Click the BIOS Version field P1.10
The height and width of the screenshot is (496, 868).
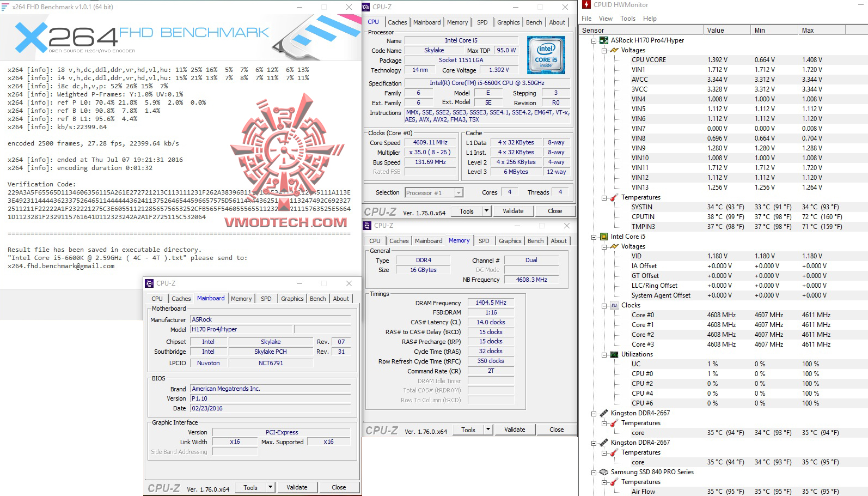[270, 399]
